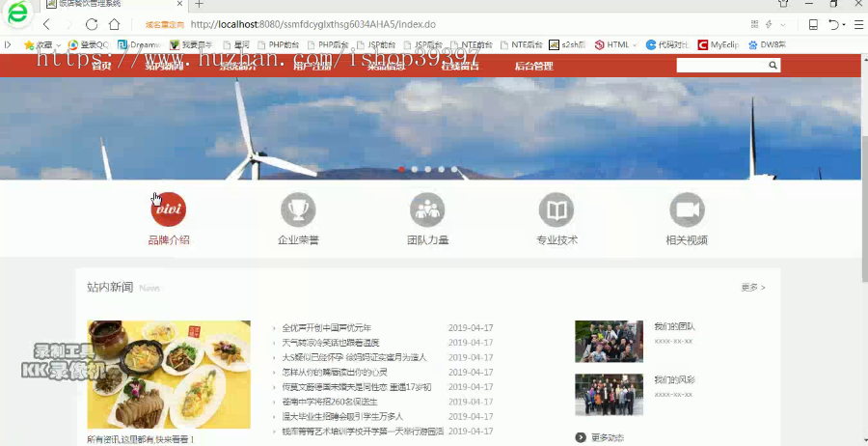Open news 天气转凉冷笑话也跟着温度

point(331,343)
